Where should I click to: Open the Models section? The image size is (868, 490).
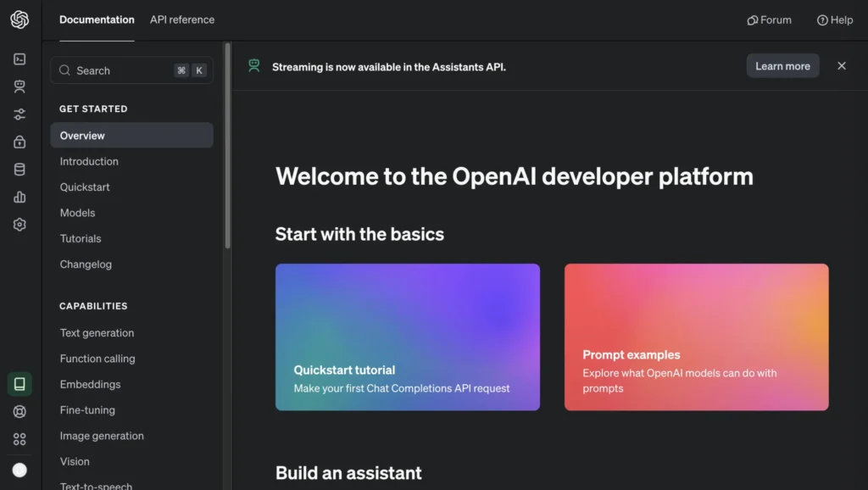[x=77, y=213]
